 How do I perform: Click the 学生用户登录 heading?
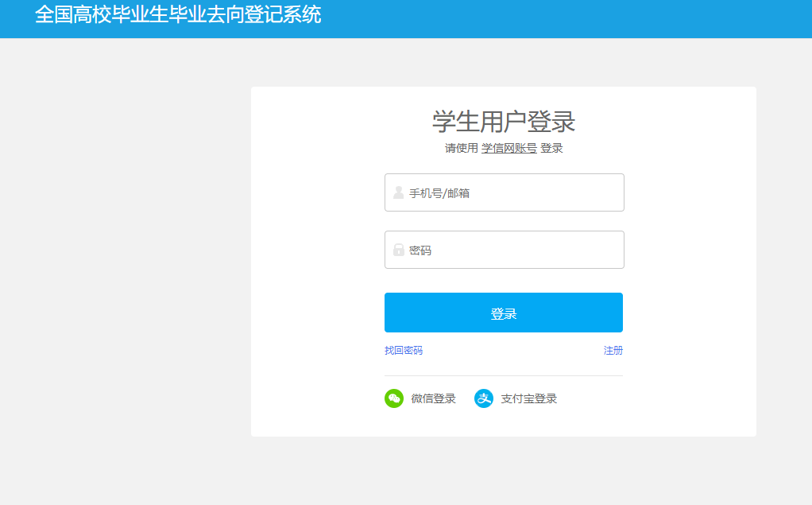pos(504,122)
